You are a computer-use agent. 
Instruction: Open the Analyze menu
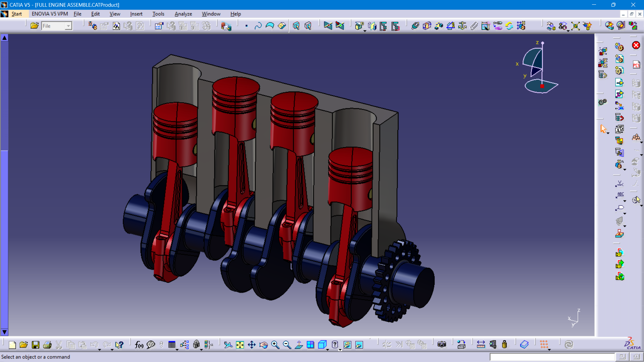click(x=183, y=14)
